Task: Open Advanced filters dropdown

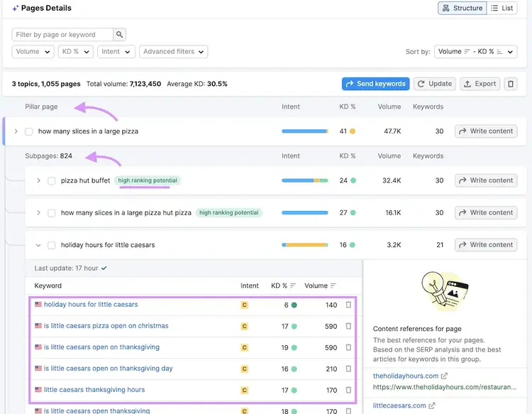Action: pyautogui.click(x=173, y=52)
